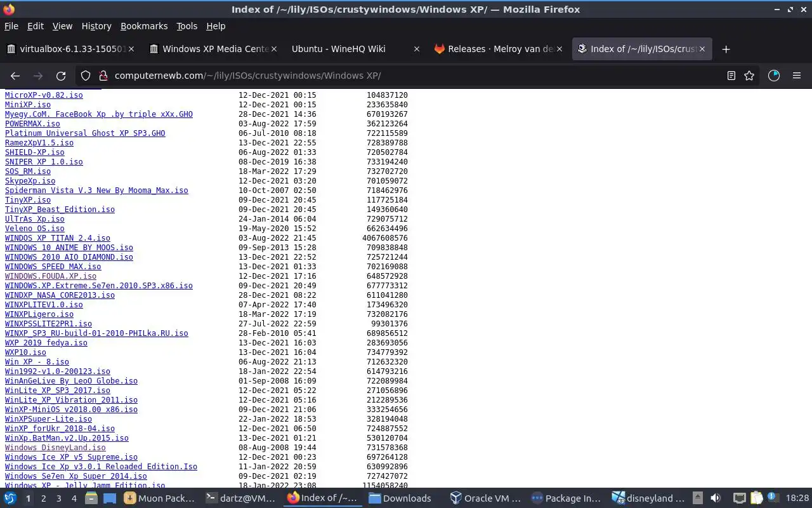Open the tracking protection shield info
The width and height of the screenshot is (812, 508).
(86, 76)
